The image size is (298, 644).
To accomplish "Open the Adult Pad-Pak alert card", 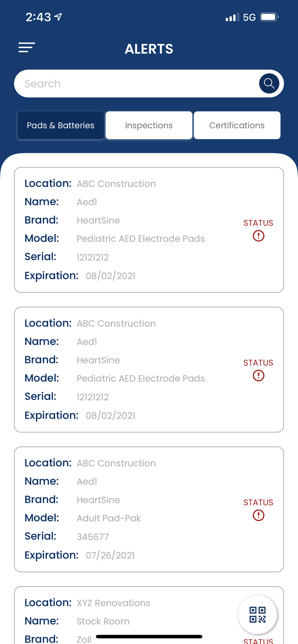I will 149,509.
